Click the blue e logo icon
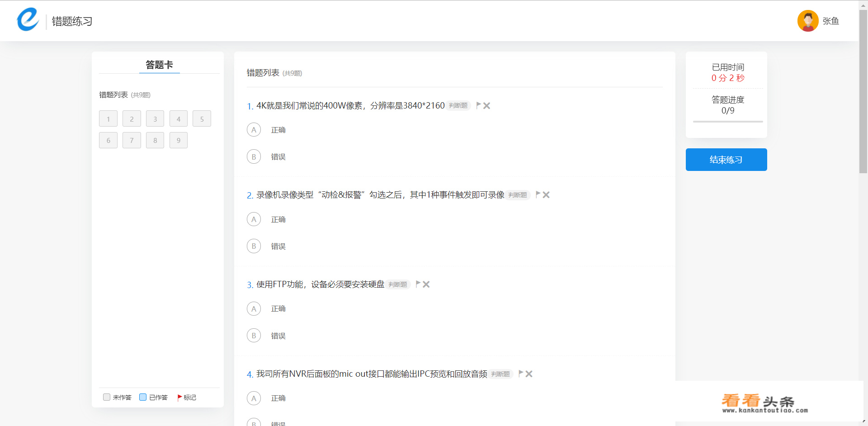 coord(28,20)
